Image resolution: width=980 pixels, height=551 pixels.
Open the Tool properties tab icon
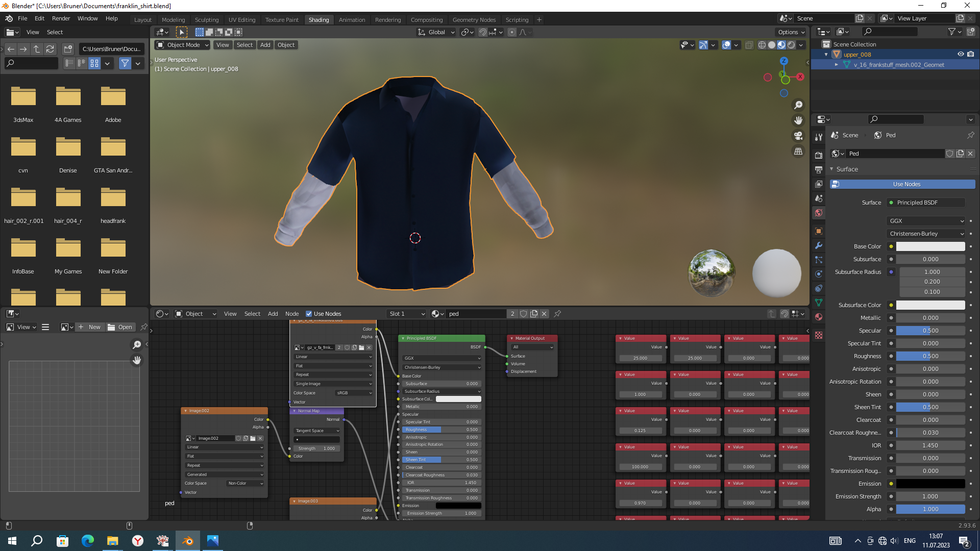819,137
